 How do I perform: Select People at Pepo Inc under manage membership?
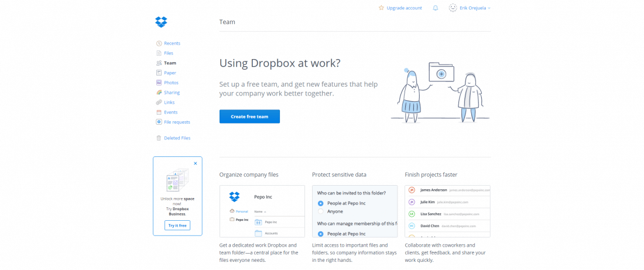pyautogui.click(x=320, y=234)
